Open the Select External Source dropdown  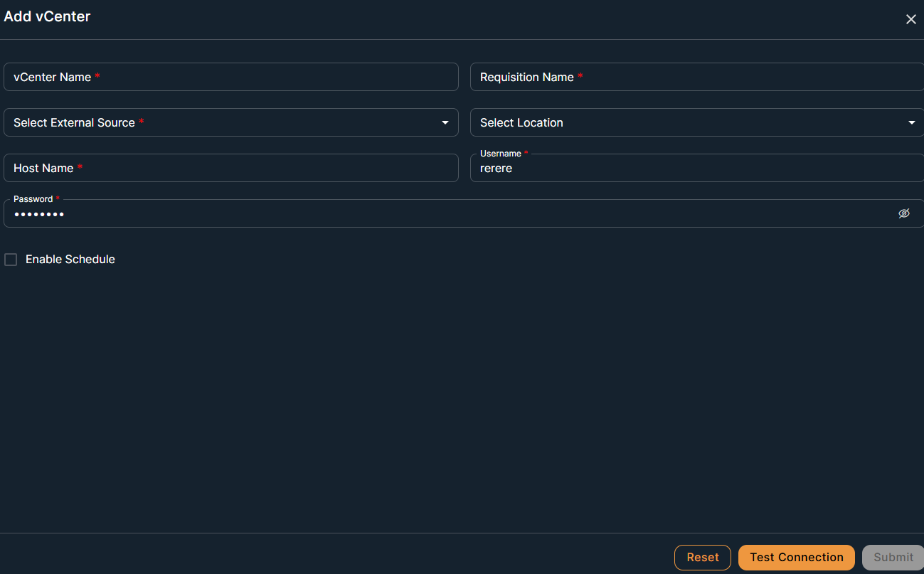click(231, 122)
